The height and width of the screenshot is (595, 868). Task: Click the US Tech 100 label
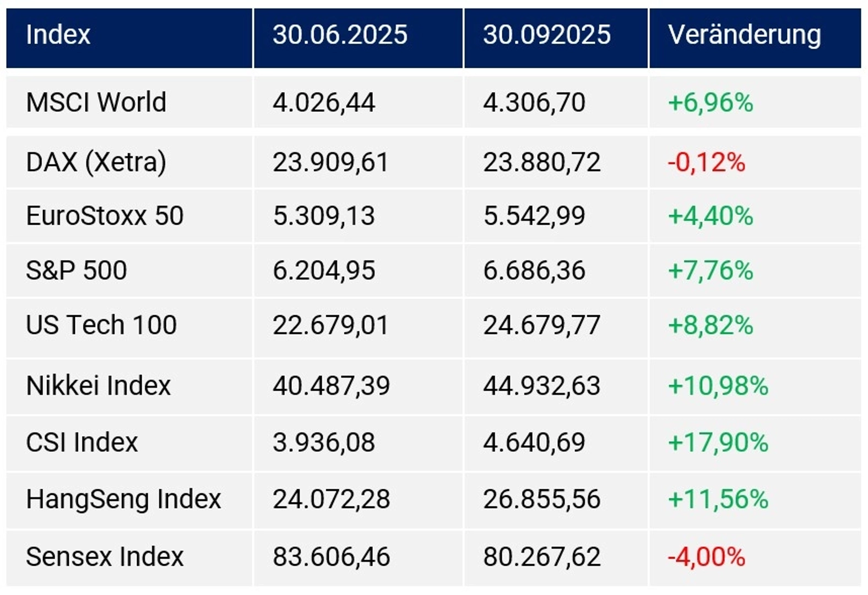pos(101,325)
